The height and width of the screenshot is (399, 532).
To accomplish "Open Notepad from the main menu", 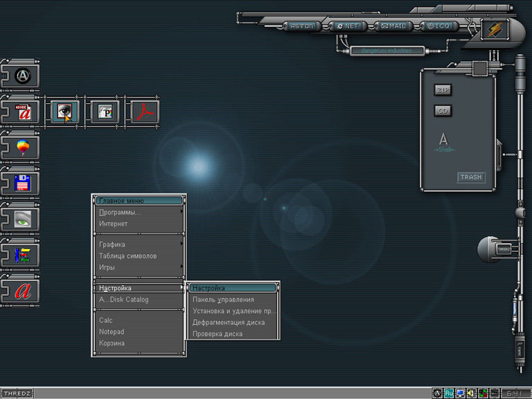I will pyautogui.click(x=112, y=332).
